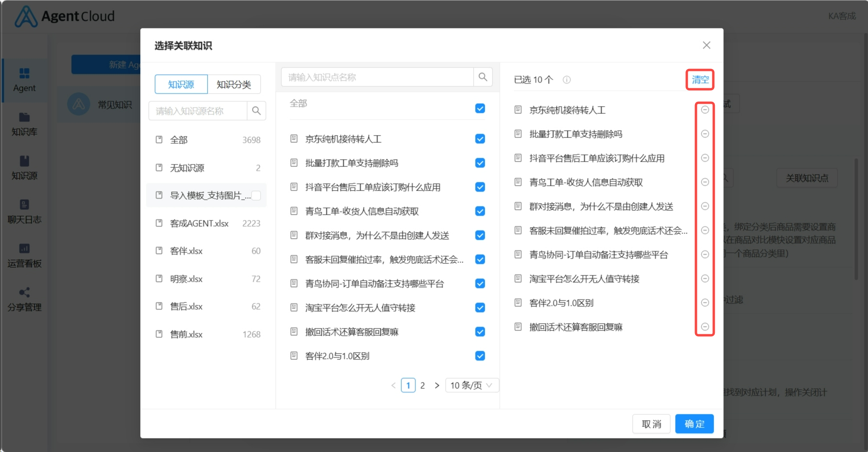Select 客成AGENT.xlsx knowledge source
868x452 pixels.
pos(206,223)
